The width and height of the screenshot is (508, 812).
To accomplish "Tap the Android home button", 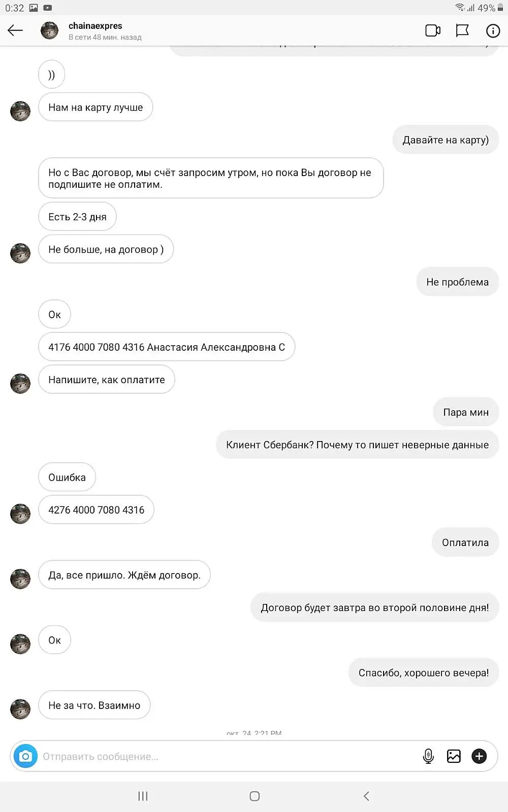I will [x=255, y=796].
